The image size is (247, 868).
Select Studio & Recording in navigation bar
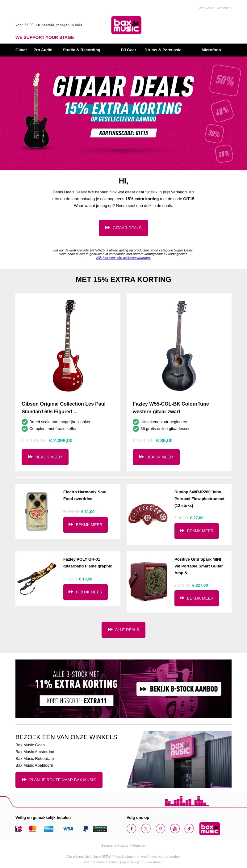point(82,50)
